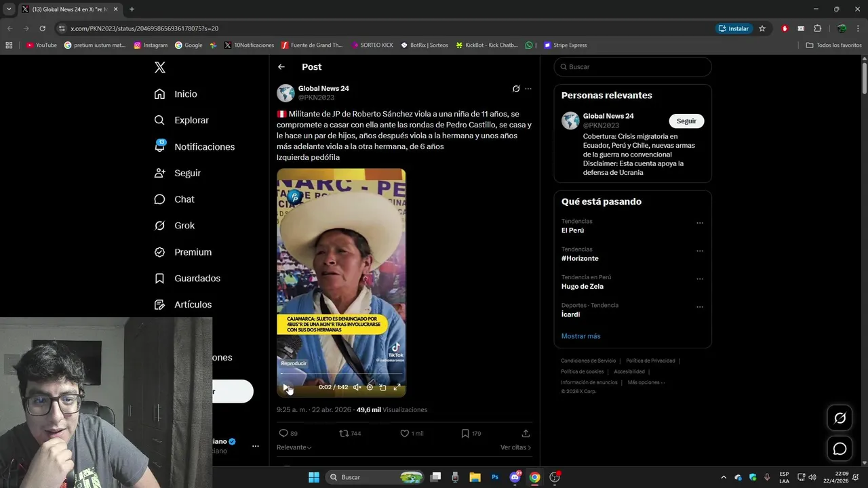The height and width of the screenshot is (488, 868).
Task: Open more options for Ícardi trend
Action: point(700,307)
